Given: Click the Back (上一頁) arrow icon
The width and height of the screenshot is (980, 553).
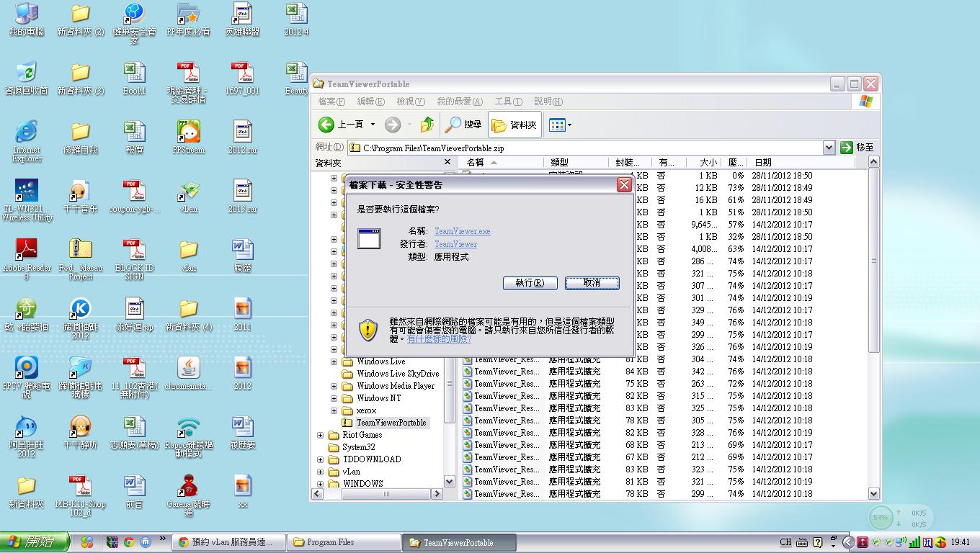Looking at the screenshot, I should tap(326, 125).
